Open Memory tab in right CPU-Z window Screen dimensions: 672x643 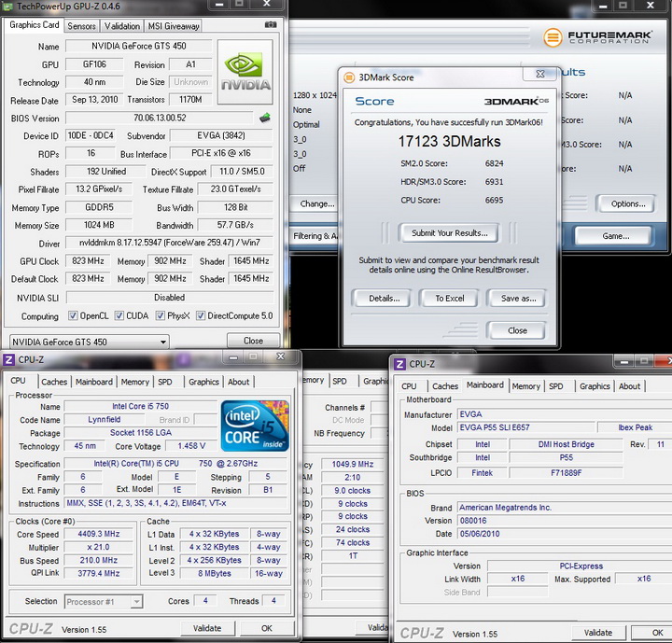pos(525,385)
